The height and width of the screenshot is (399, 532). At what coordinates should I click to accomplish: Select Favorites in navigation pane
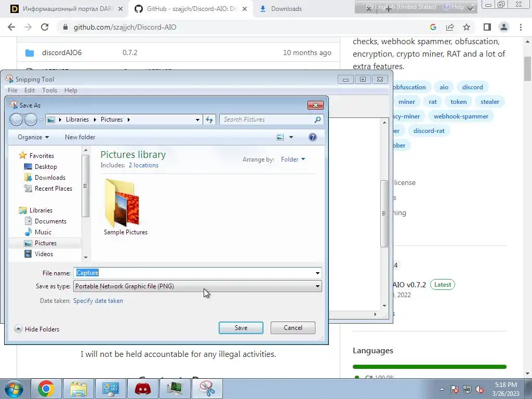click(x=42, y=156)
